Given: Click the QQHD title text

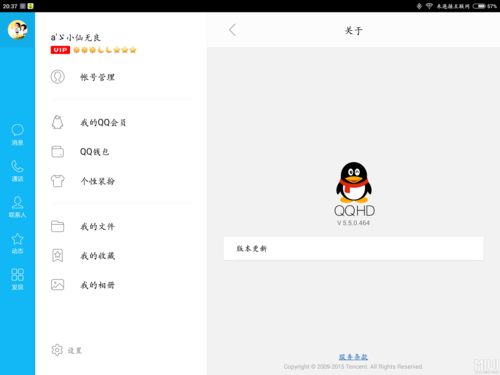Looking at the screenshot, I should (354, 211).
